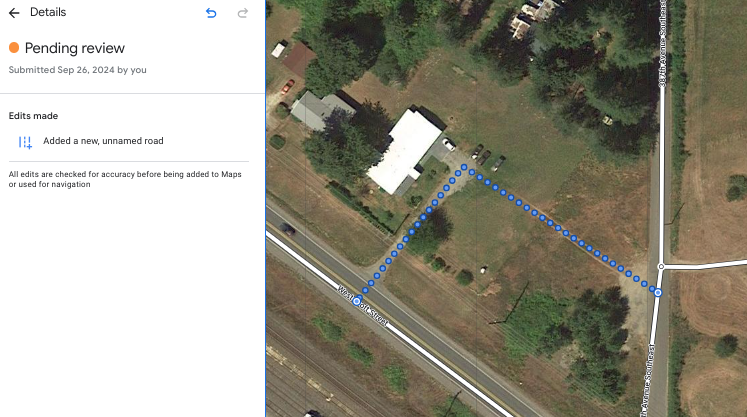Click the Pending review heading

74,48
